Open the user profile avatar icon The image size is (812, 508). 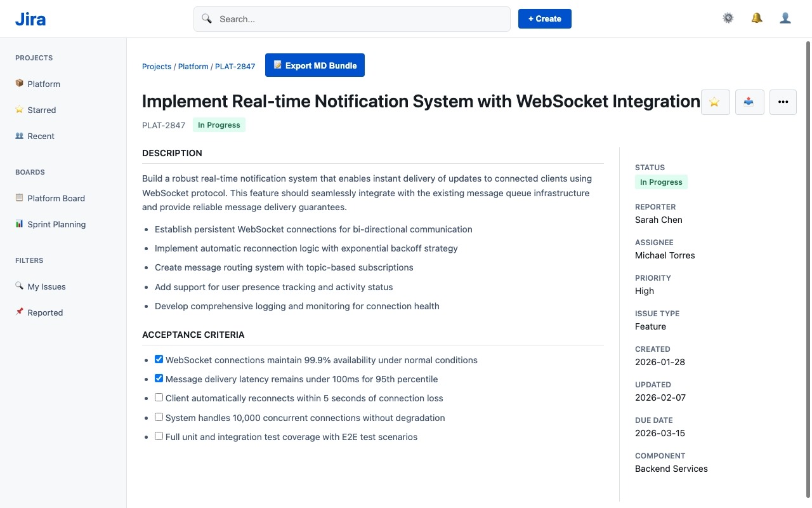[x=785, y=18]
